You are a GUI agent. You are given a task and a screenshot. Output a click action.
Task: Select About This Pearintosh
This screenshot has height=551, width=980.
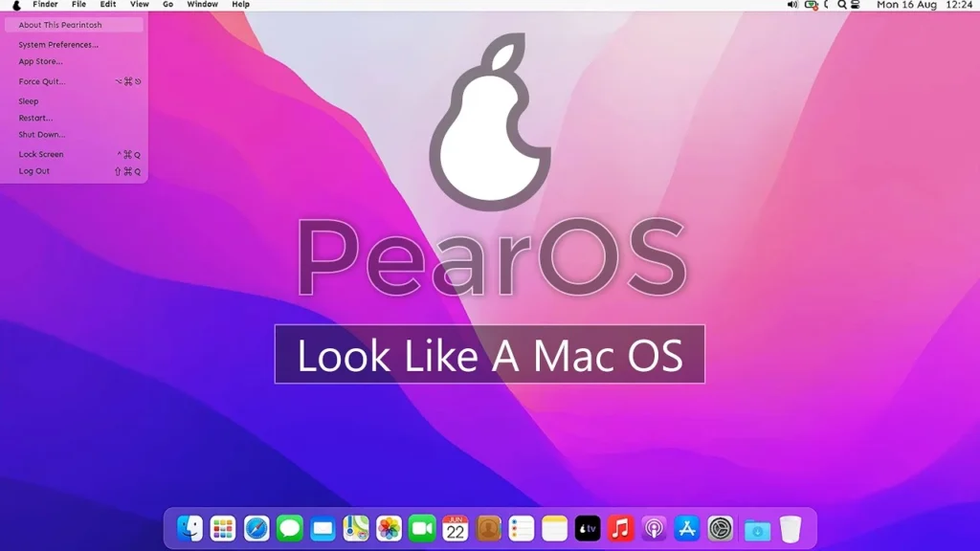point(60,25)
